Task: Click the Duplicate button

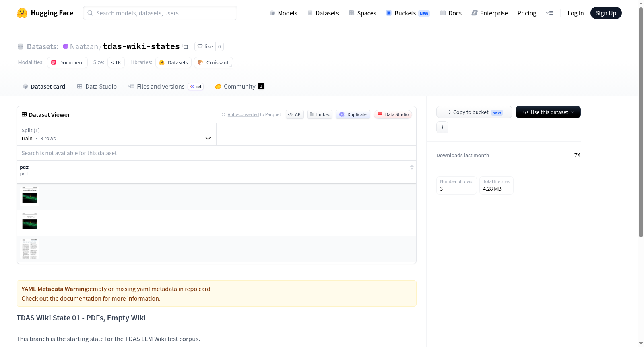Action: (x=353, y=114)
